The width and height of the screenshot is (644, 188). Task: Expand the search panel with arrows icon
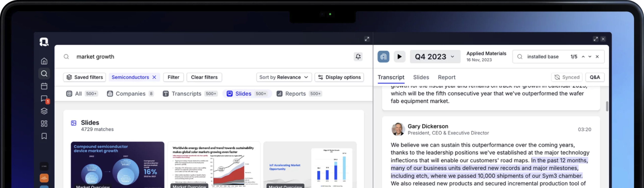coord(367,39)
